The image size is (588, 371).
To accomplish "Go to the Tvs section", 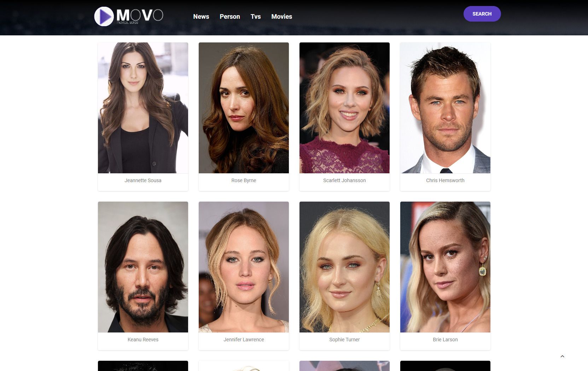I will (256, 17).
